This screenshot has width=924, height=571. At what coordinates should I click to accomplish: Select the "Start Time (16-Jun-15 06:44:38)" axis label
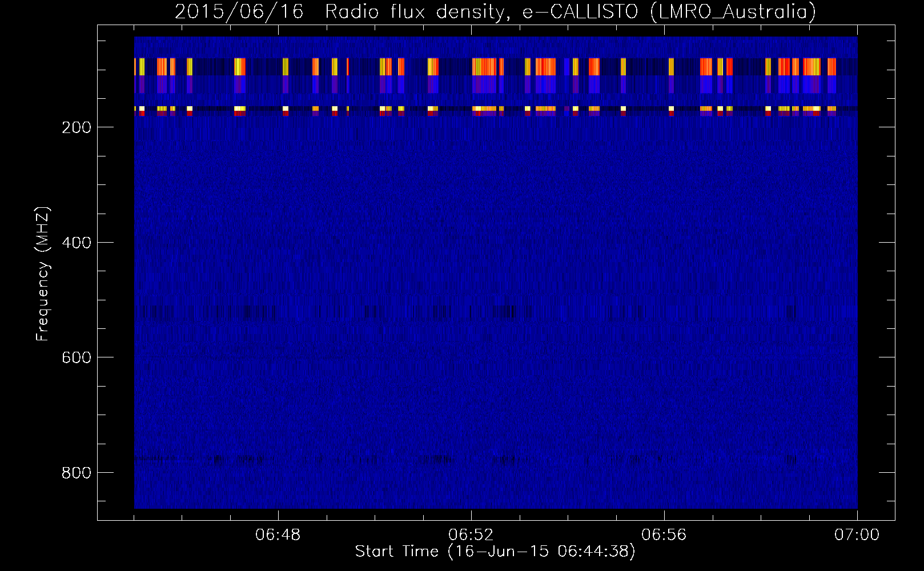[495, 552]
